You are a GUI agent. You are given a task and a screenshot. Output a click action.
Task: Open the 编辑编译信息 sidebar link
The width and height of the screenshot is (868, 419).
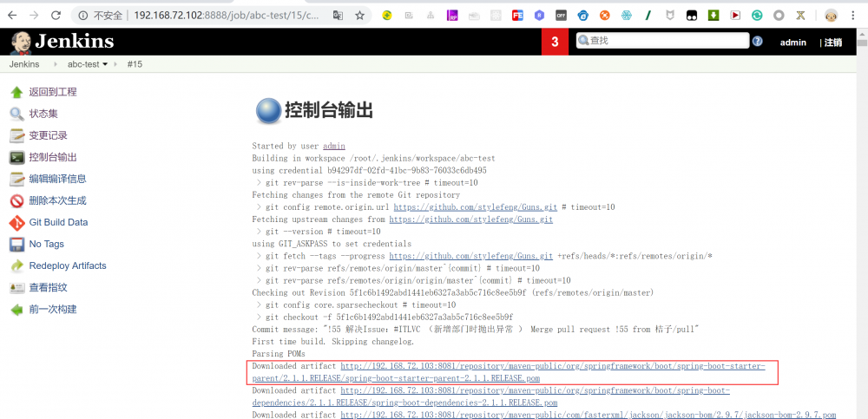tap(57, 179)
